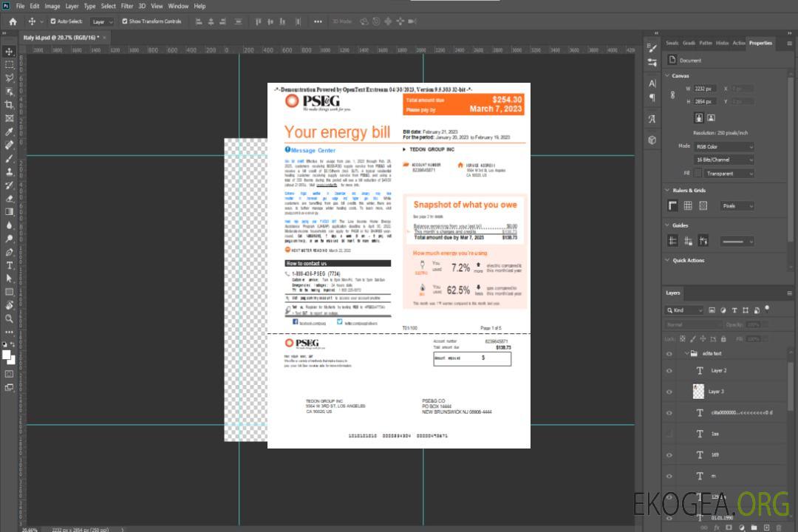The width and height of the screenshot is (798, 532).
Task: Click the grid icon under Rulers & Grids
Action: tap(688, 205)
